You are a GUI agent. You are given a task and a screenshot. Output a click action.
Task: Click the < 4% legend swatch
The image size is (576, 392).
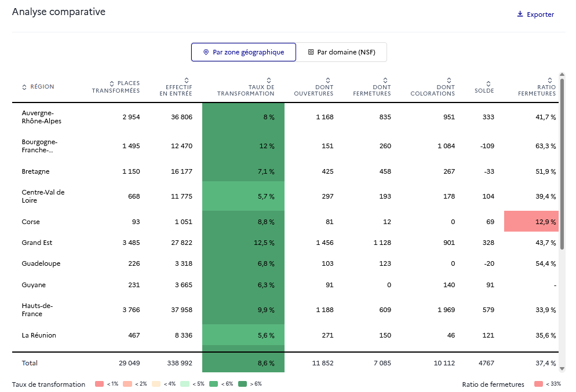[156, 384]
